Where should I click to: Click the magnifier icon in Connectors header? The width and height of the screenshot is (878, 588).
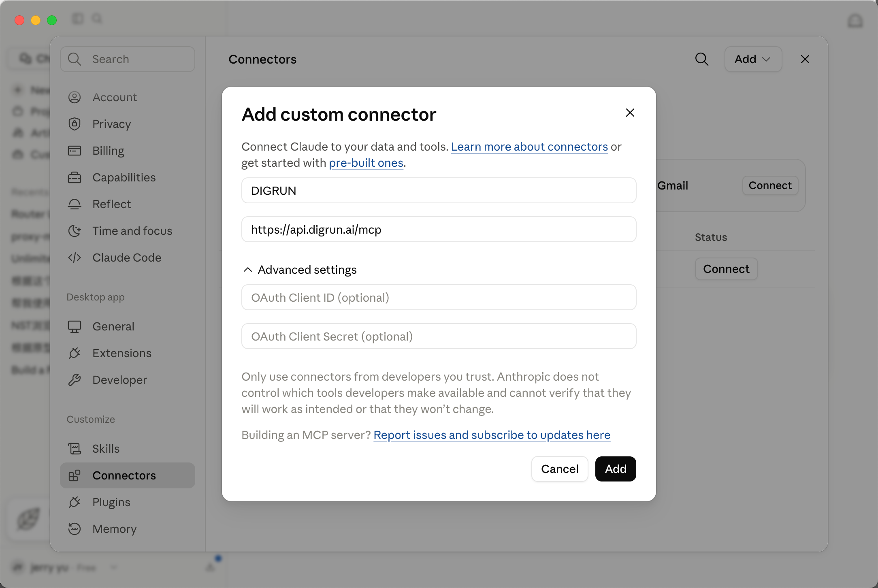click(x=702, y=59)
